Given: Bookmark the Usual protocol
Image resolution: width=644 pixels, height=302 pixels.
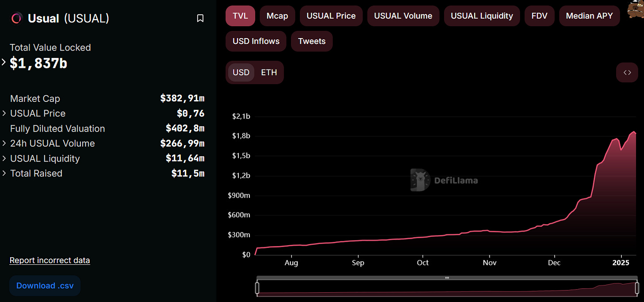Looking at the screenshot, I should click(200, 18).
